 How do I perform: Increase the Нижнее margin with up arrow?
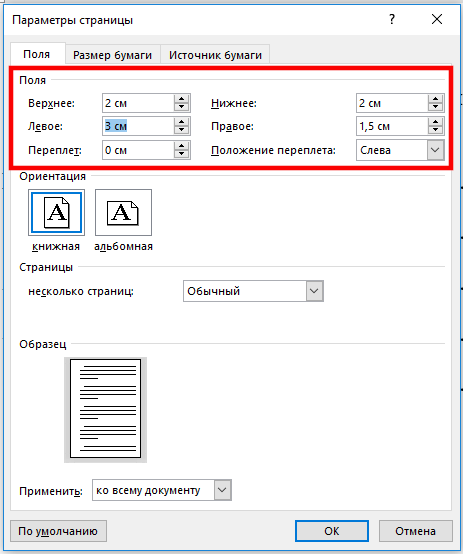click(x=435, y=99)
